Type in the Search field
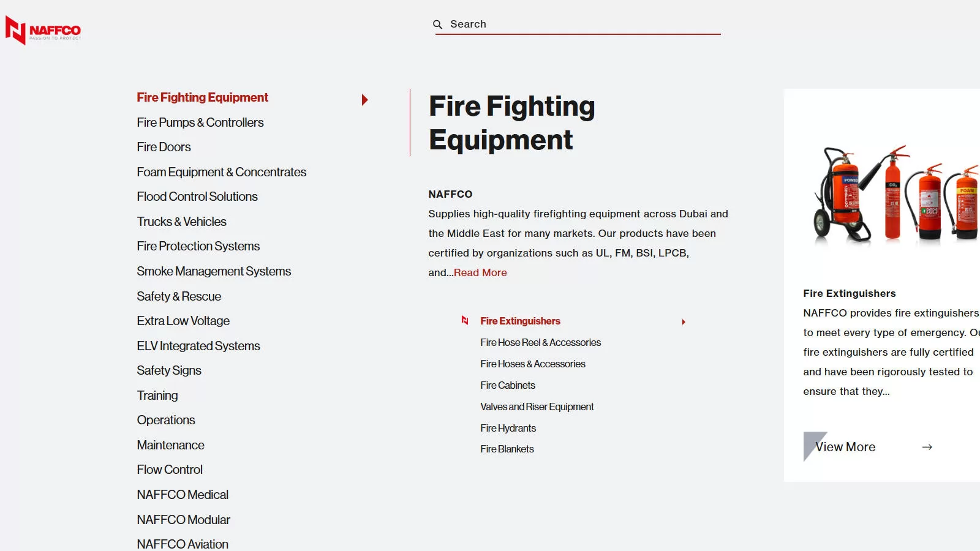This screenshot has width=980, height=551. tap(582, 24)
